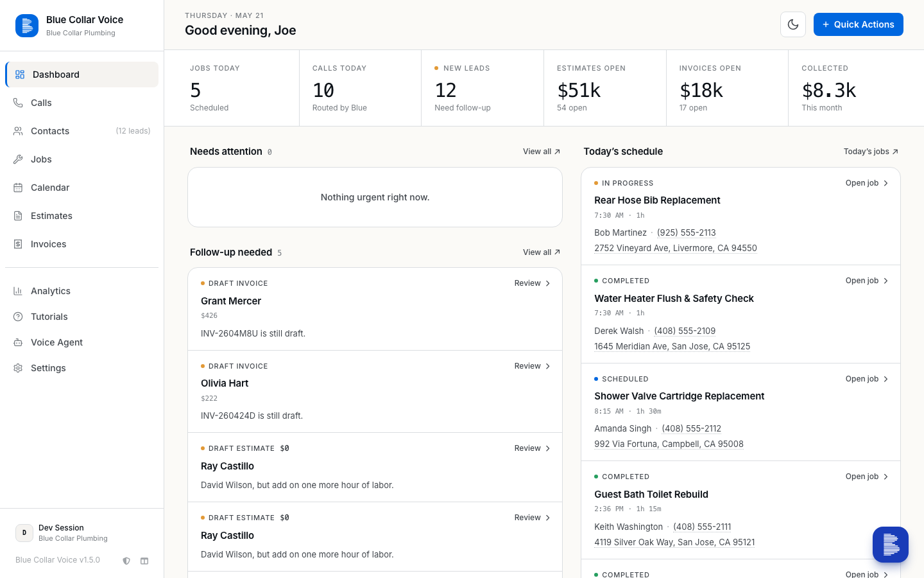Click the Grant Mercer name
The width and height of the screenshot is (924, 578).
231,301
